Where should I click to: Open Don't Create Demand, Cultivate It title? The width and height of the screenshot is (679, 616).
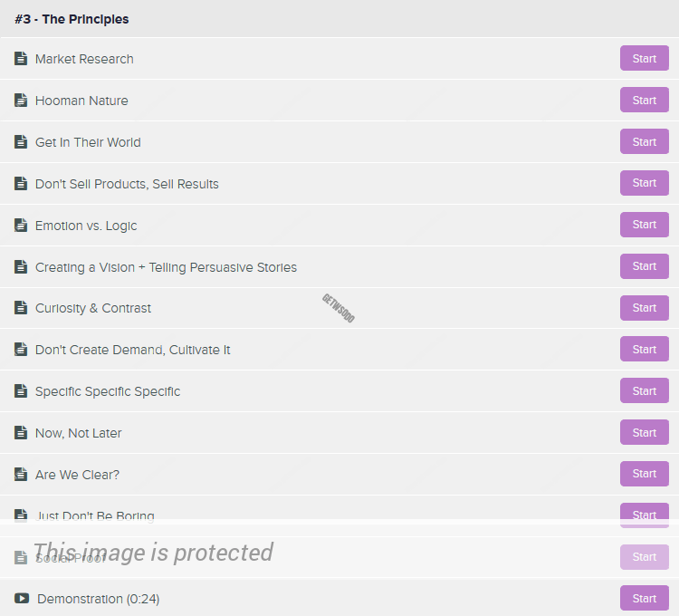pyautogui.click(x=132, y=350)
